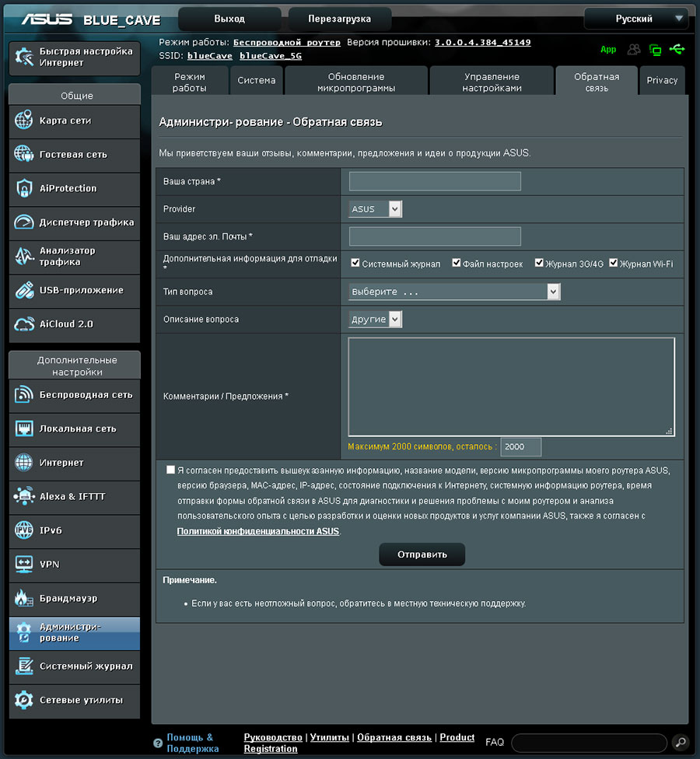Viewport: 700px width, 759px height.
Task: Open Диспетчер трафика gauge icon
Action: click(x=23, y=222)
